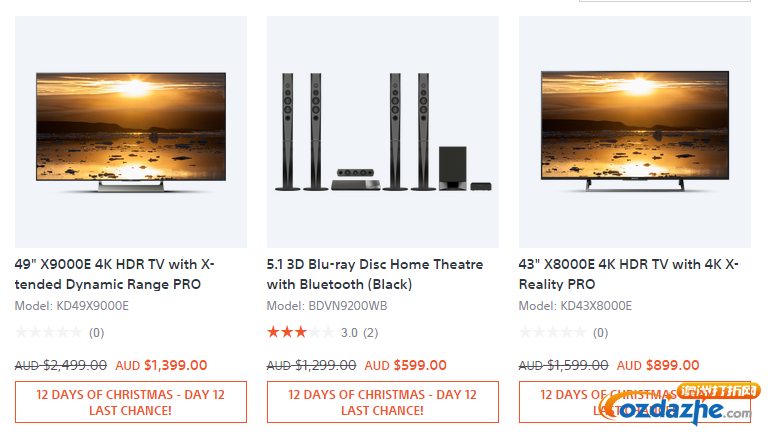Click the 5.1 3D Blu-ray Home Theatre title

(x=375, y=274)
